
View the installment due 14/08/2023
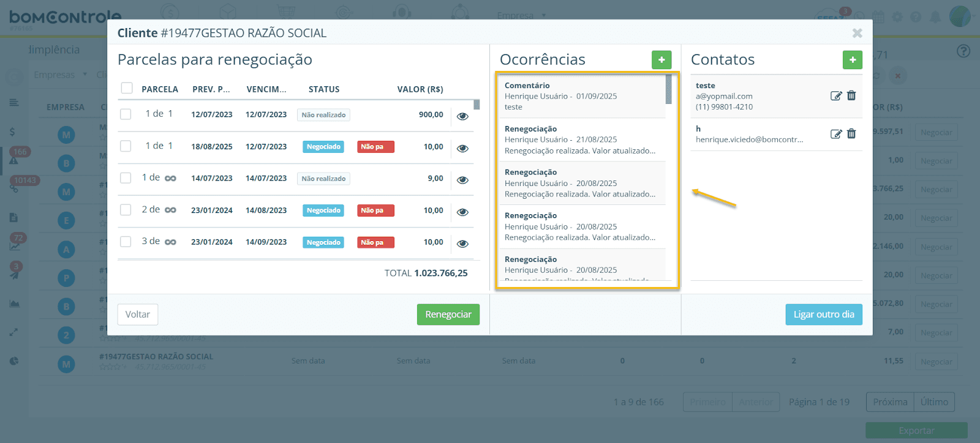[x=462, y=212]
